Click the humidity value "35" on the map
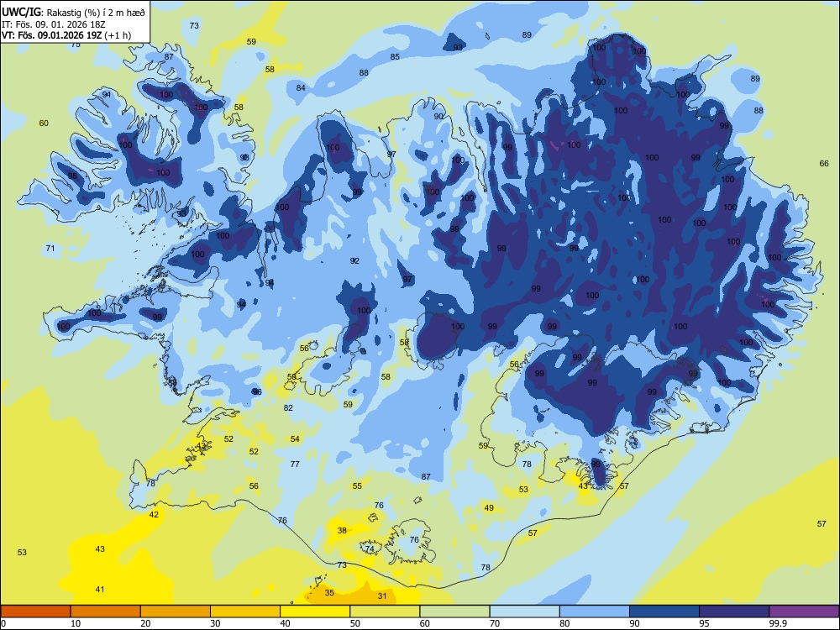 329,592
